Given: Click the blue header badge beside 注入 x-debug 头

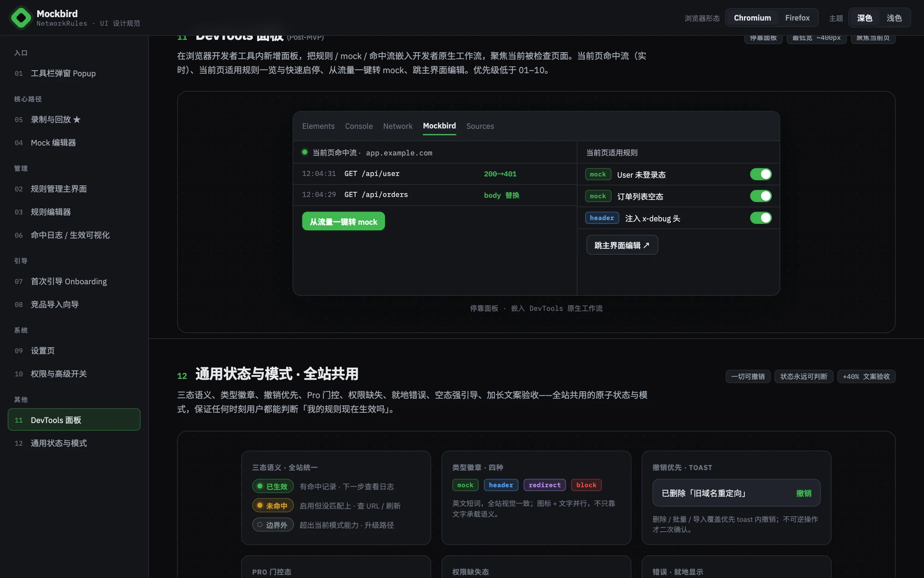Looking at the screenshot, I should pyautogui.click(x=602, y=218).
